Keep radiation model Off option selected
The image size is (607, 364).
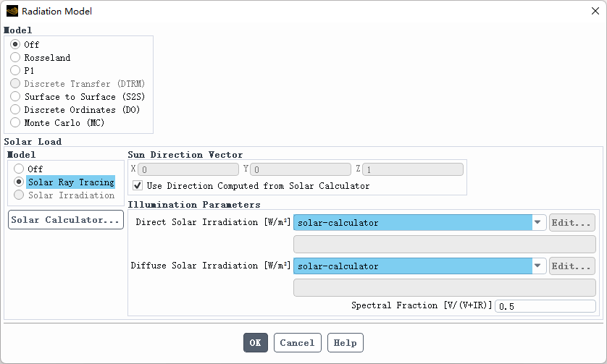point(15,44)
